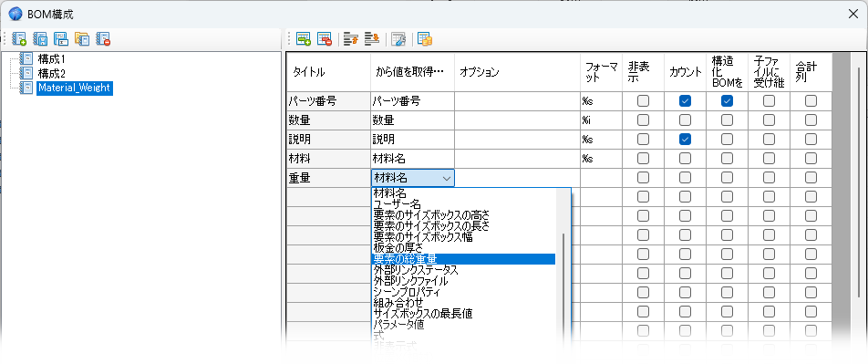Choose サイズボックスの最長値 from dropdown list

[x=464, y=314]
